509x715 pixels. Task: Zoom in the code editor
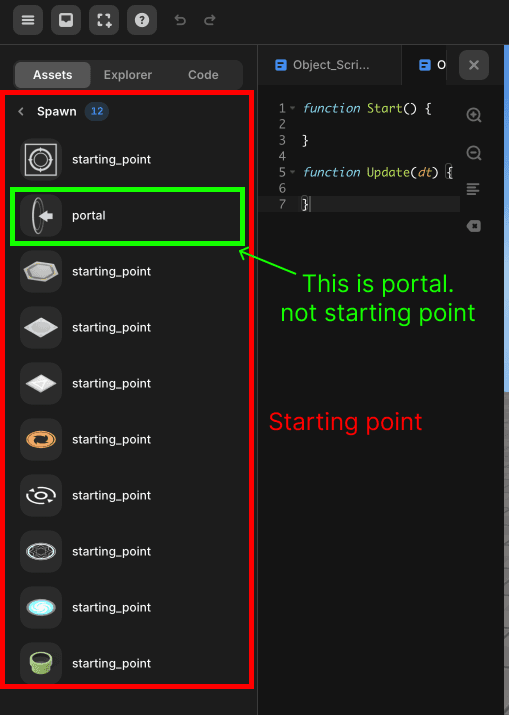pos(474,115)
